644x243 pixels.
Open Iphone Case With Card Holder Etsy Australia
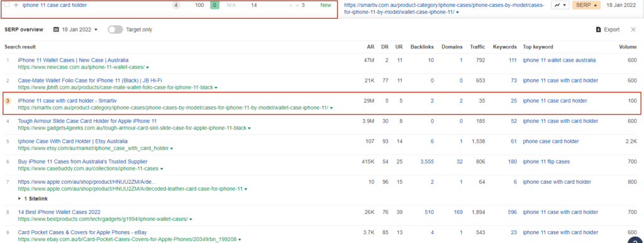pos(73,141)
